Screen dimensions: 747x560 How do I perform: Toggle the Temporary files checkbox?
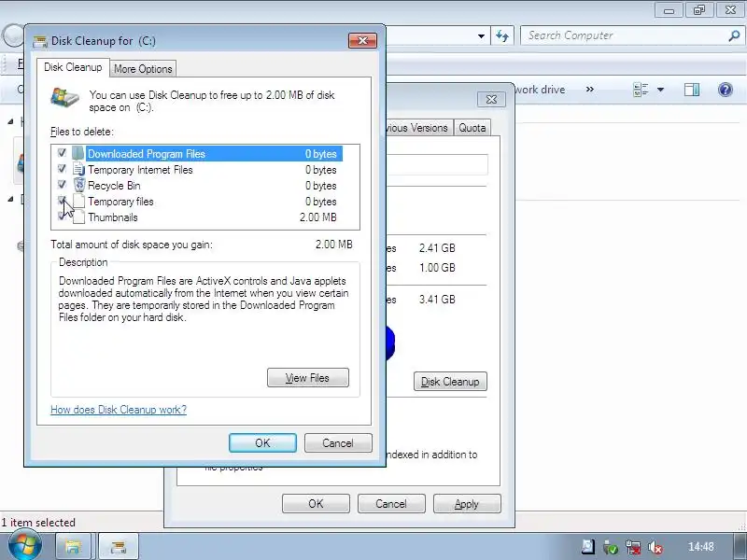point(62,200)
